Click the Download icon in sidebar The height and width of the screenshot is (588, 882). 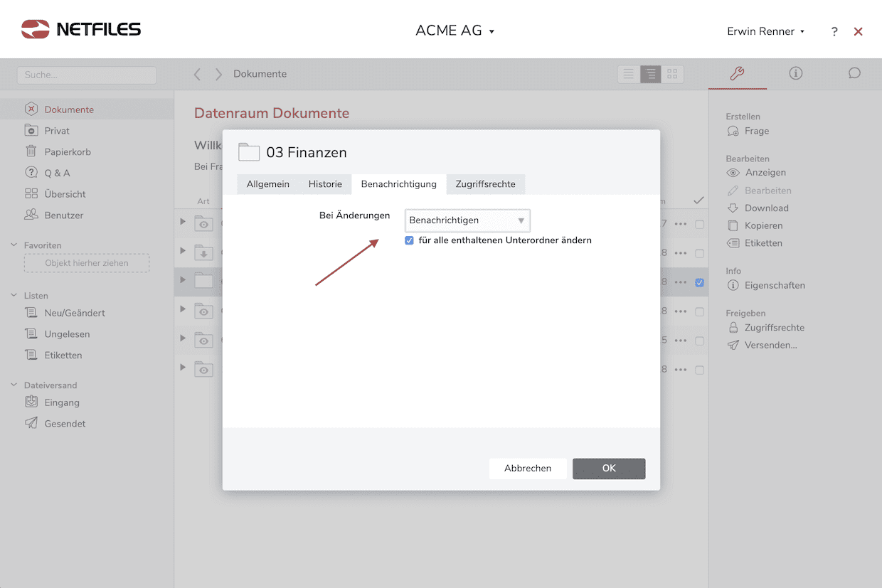[x=733, y=208]
